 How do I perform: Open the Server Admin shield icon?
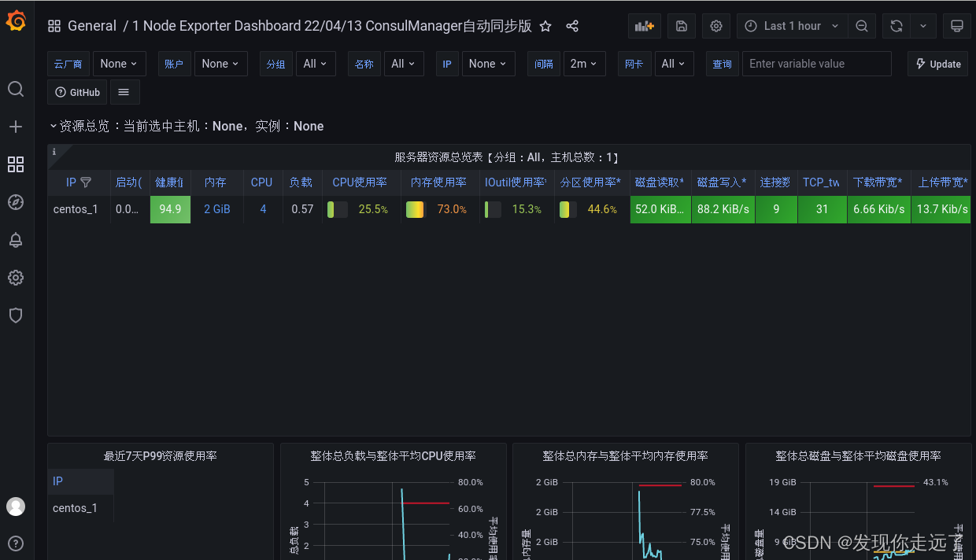pos(16,315)
